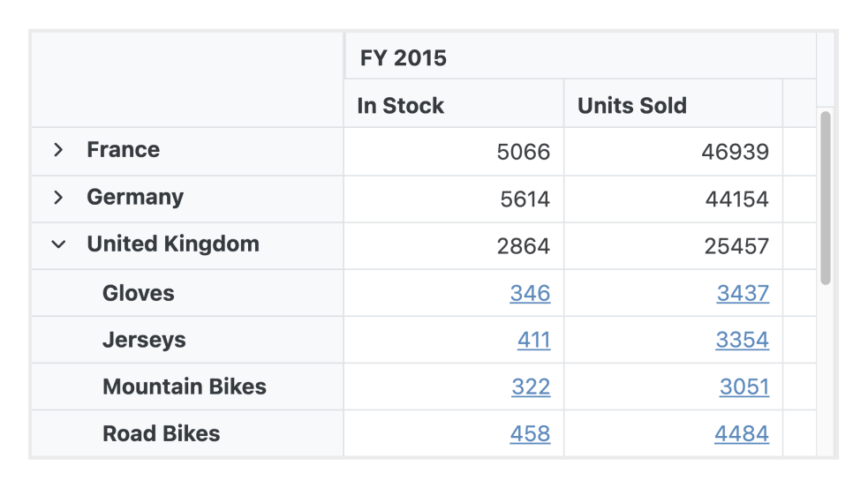The width and height of the screenshot is (868, 488).
Task: Click Jerseys In Stock link 411
Action: [x=533, y=340]
